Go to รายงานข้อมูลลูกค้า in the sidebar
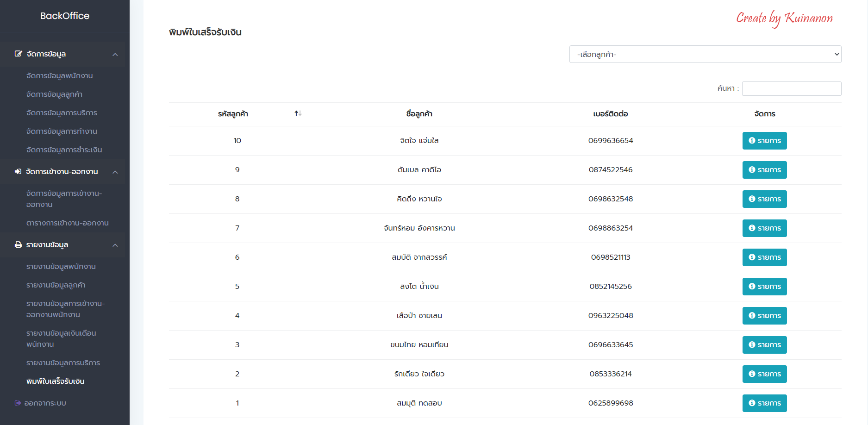Viewport: 868px width, 425px height. (56, 285)
